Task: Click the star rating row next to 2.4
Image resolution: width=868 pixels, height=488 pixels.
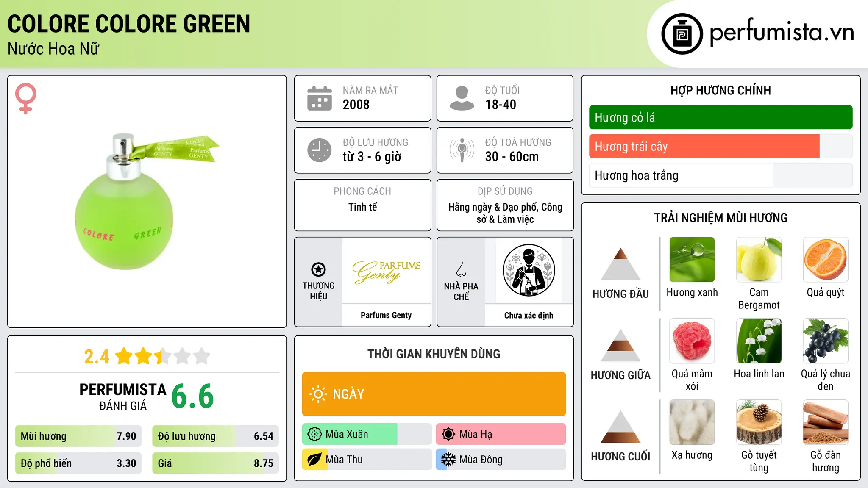Action: pos(163,356)
